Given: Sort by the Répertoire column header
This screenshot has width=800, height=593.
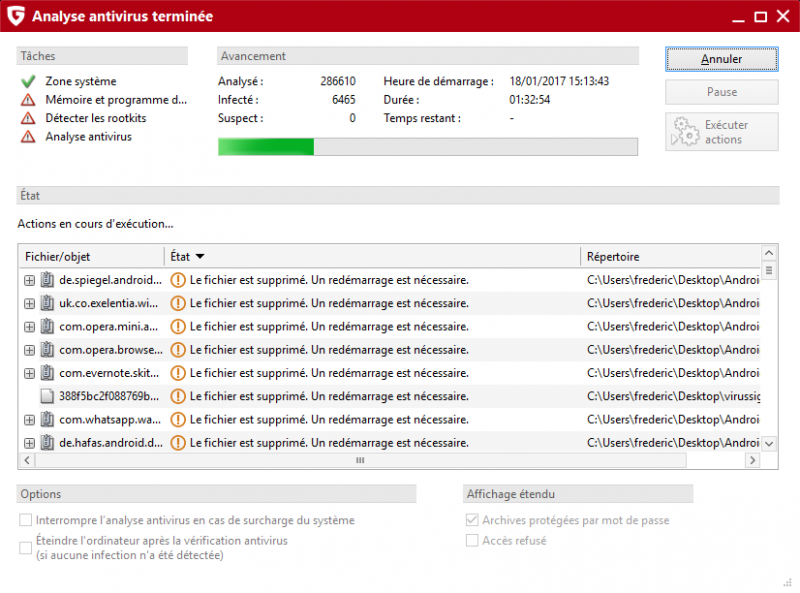Looking at the screenshot, I should point(670,257).
